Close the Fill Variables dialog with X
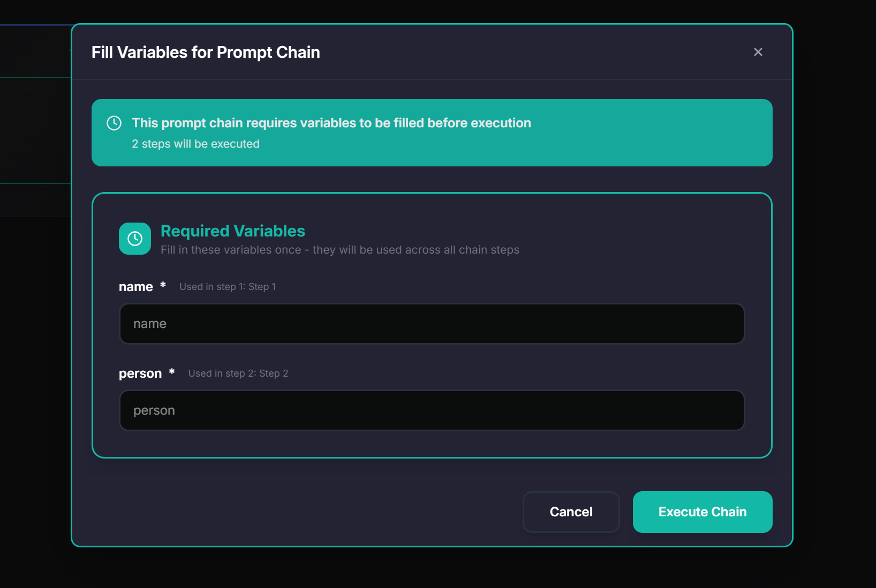Screen dimensions: 876x588 (x=758, y=52)
